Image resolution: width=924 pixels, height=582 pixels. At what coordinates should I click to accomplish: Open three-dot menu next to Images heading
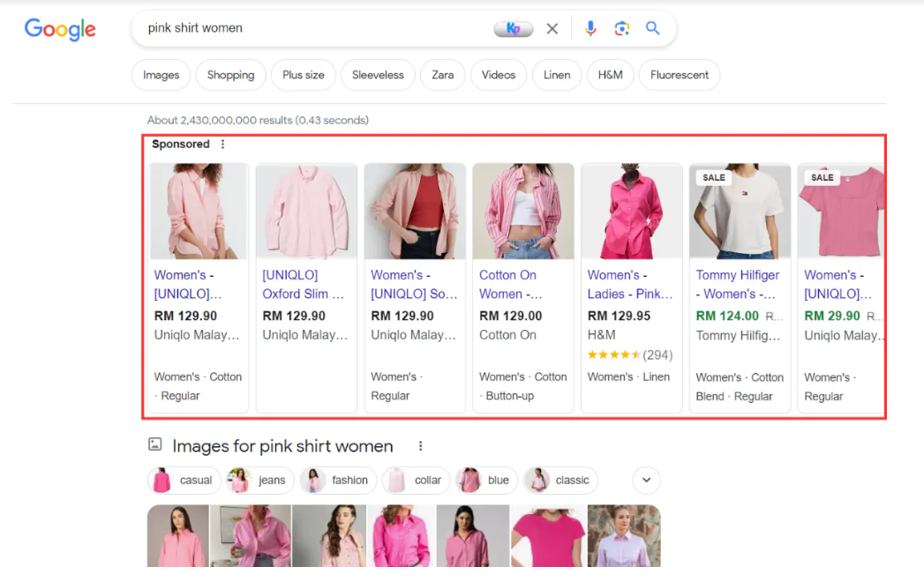[420, 446]
